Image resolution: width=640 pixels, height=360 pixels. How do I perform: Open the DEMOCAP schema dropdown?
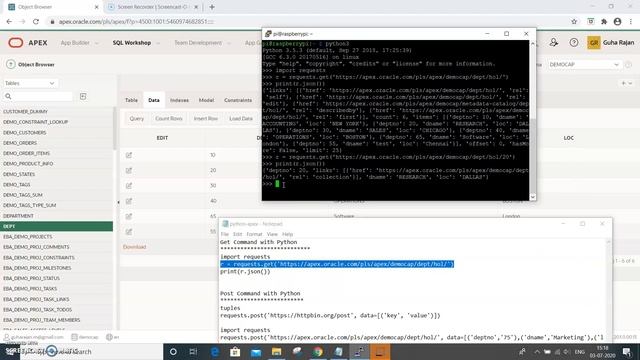584,64
